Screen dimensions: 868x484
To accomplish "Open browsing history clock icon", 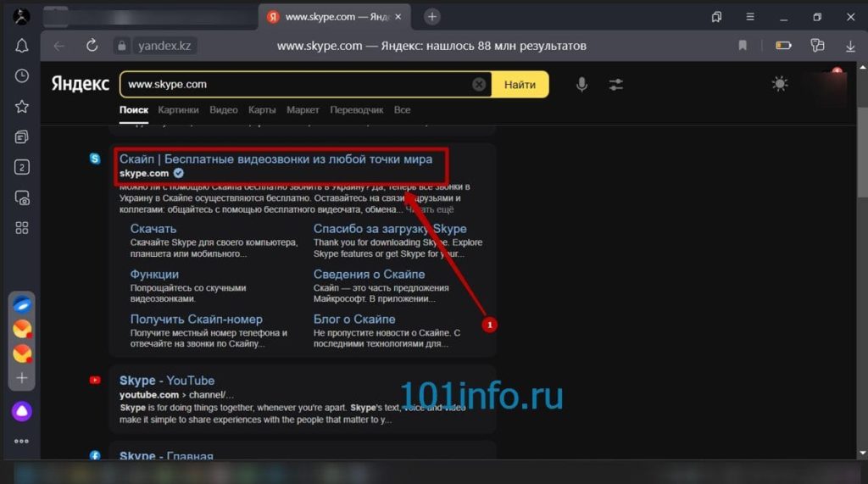I will (x=22, y=76).
